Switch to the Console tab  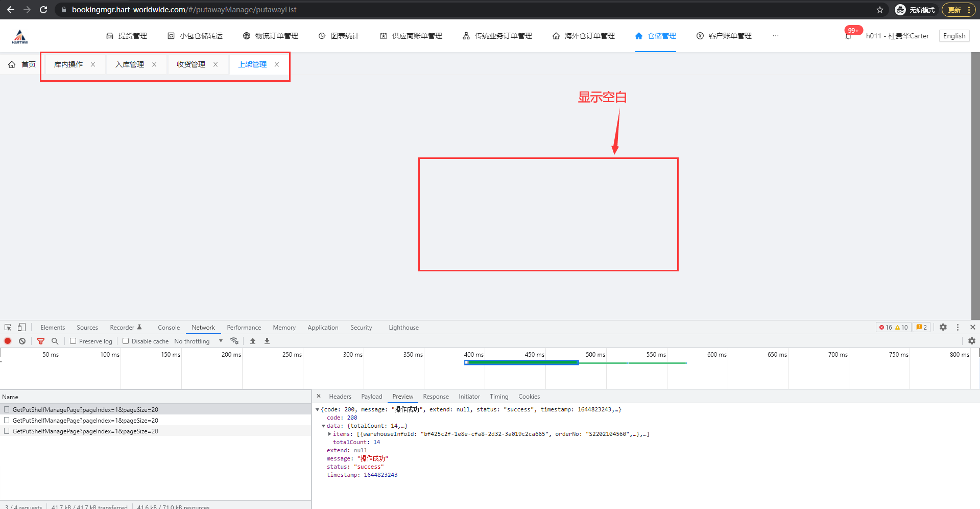click(x=169, y=328)
